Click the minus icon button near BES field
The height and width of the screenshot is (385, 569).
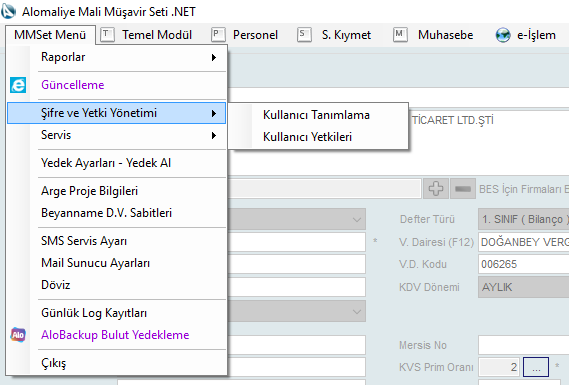click(463, 189)
